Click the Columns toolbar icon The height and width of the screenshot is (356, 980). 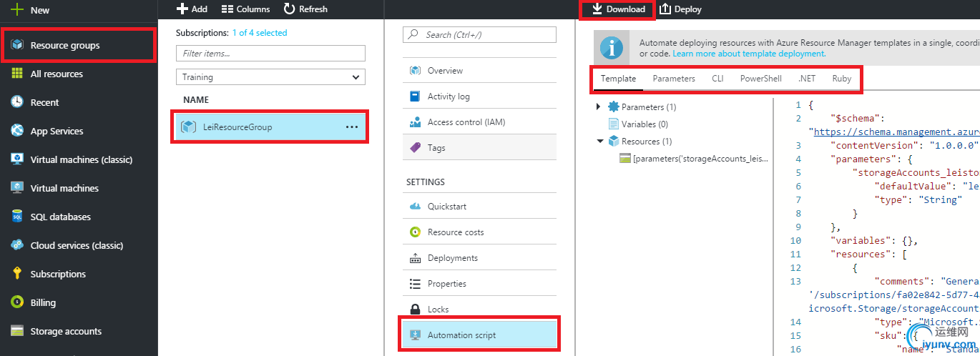227,9
